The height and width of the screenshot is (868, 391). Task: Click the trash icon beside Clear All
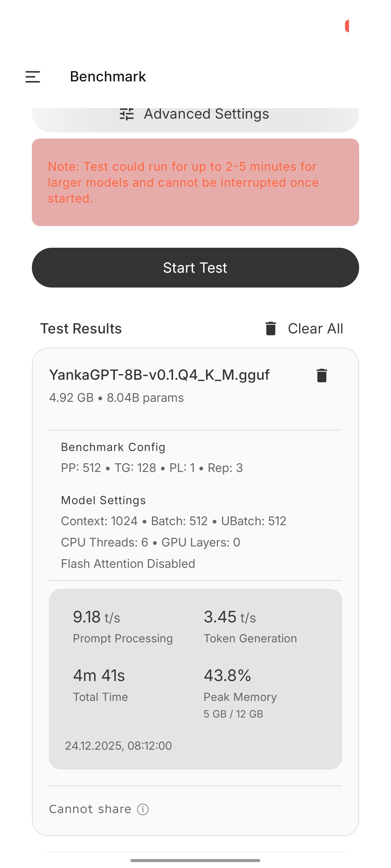(x=271, y=328)
